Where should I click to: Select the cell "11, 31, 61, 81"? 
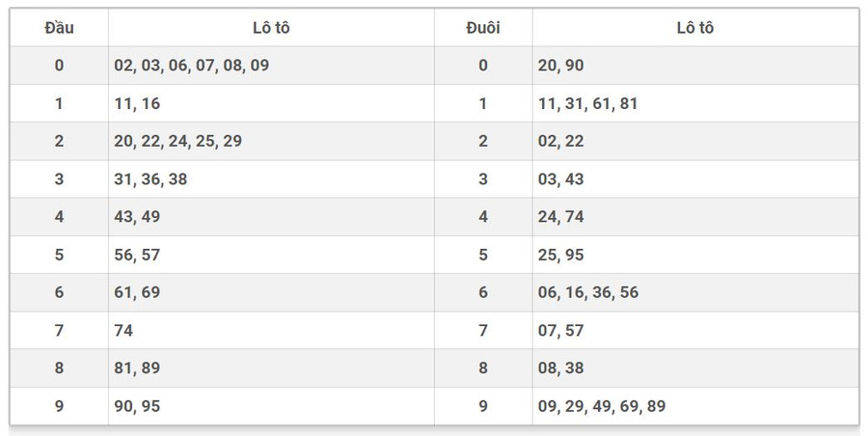(x=587, y=103)
